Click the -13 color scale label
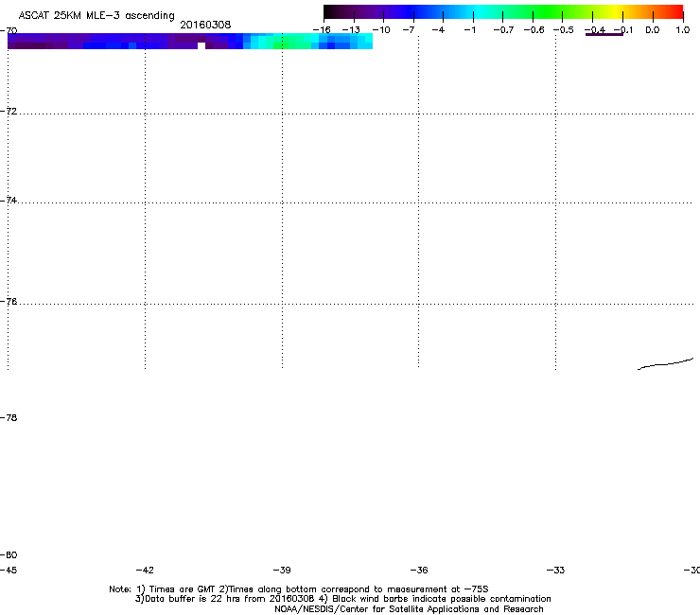 tap(351, 30)
